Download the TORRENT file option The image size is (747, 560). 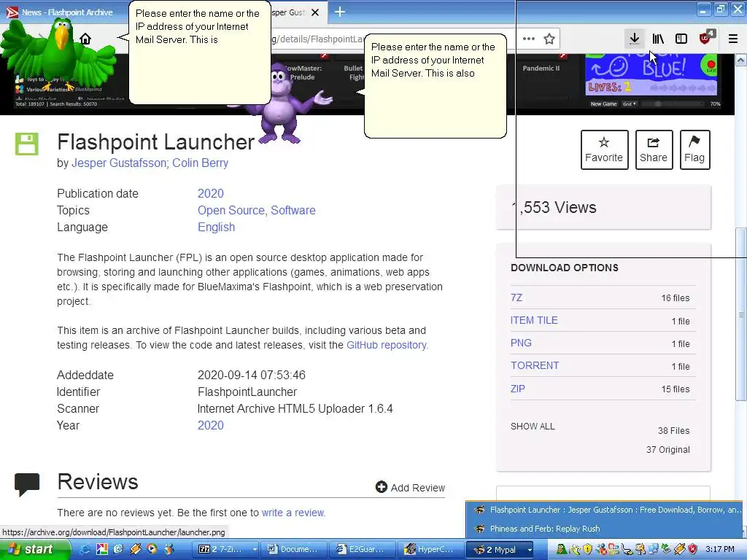click(535, 365)
